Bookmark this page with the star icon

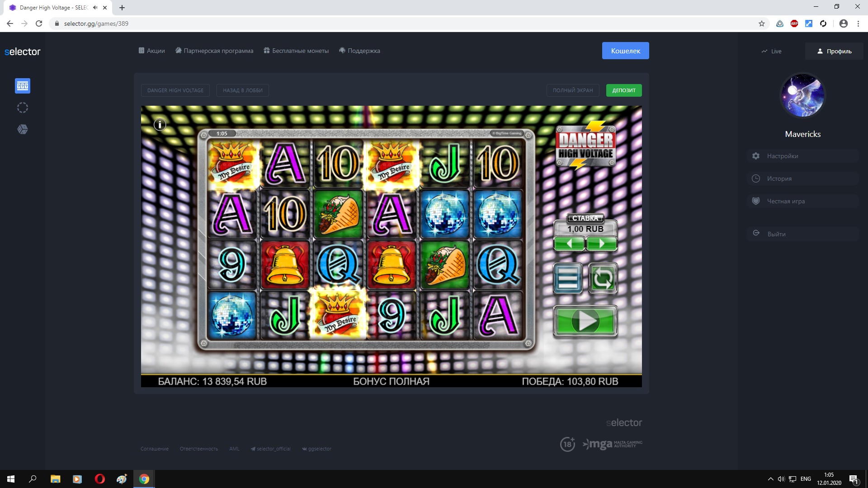(762, 23)
